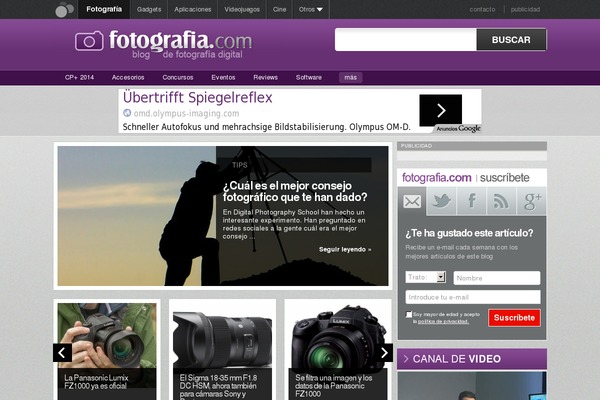Open the Canal de Video preview thumbnail

pyautogui.click(x=472, y=386)
